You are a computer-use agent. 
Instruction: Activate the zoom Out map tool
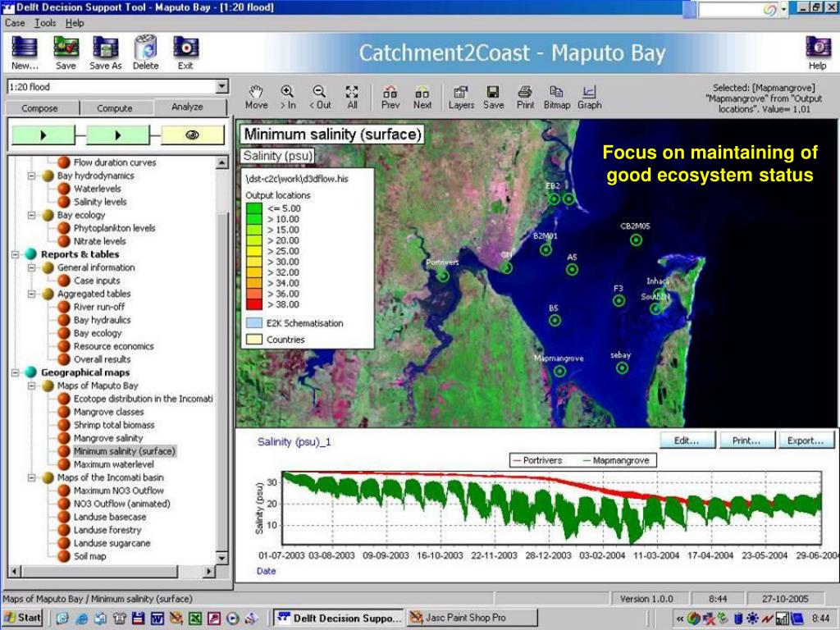coord(320,98)
